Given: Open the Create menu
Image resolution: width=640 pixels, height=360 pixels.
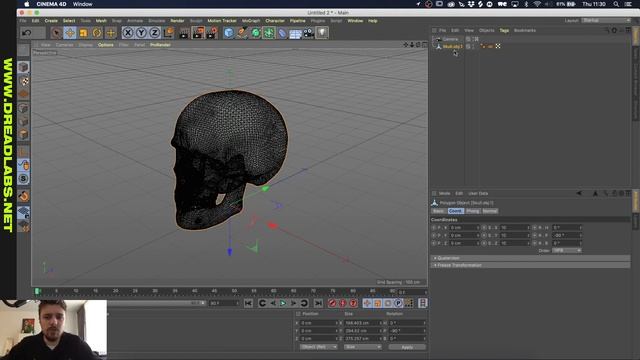Looking at the screenshot, I should pyautogui.click(x=51, y=21).
